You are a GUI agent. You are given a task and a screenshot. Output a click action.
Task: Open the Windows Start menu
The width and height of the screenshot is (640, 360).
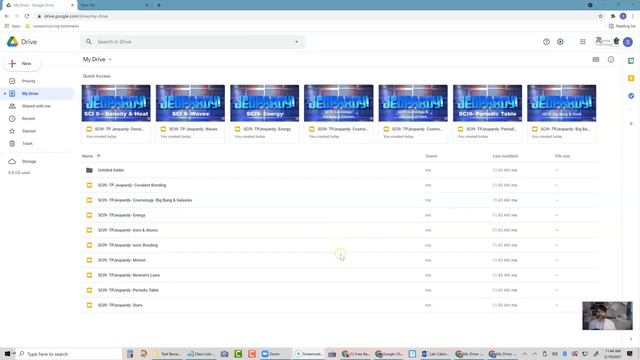point(7,354)
